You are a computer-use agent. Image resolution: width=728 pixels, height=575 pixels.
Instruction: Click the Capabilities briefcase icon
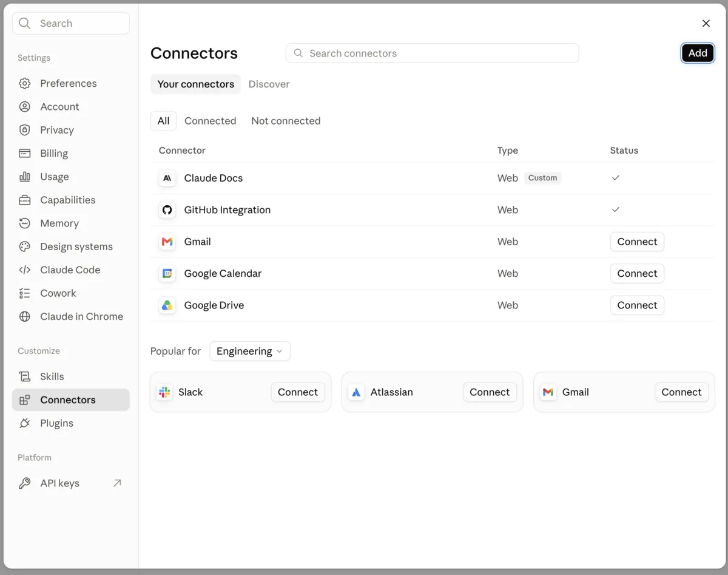(25, 200)
